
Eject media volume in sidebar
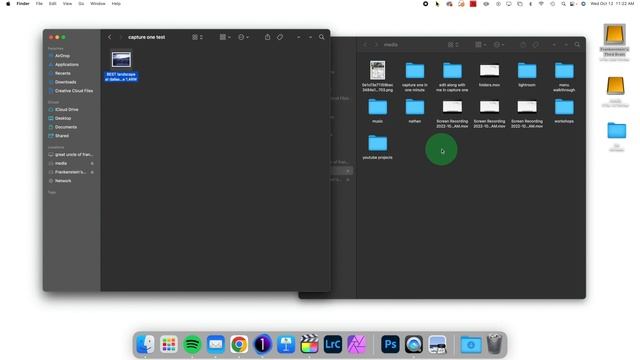click(x=92, y=163)
